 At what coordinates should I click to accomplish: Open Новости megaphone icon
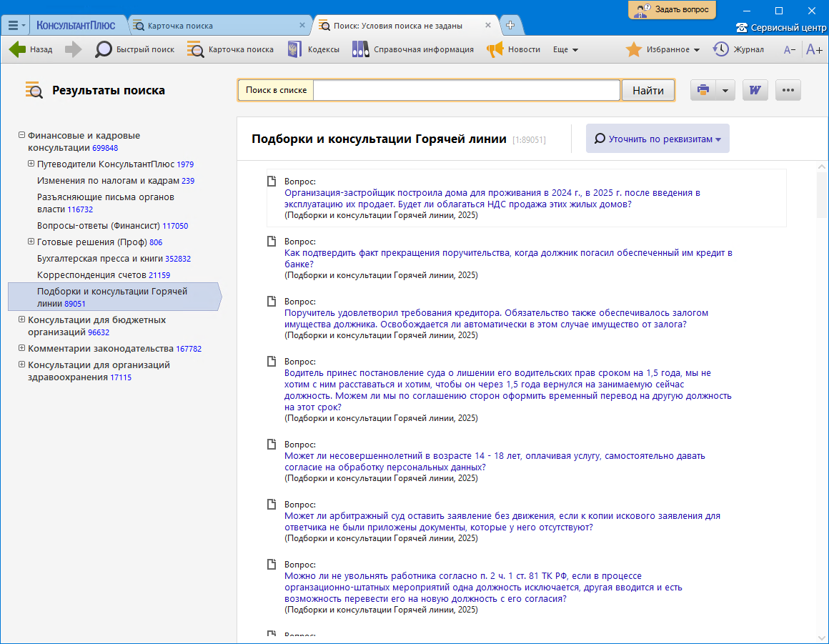495,49
